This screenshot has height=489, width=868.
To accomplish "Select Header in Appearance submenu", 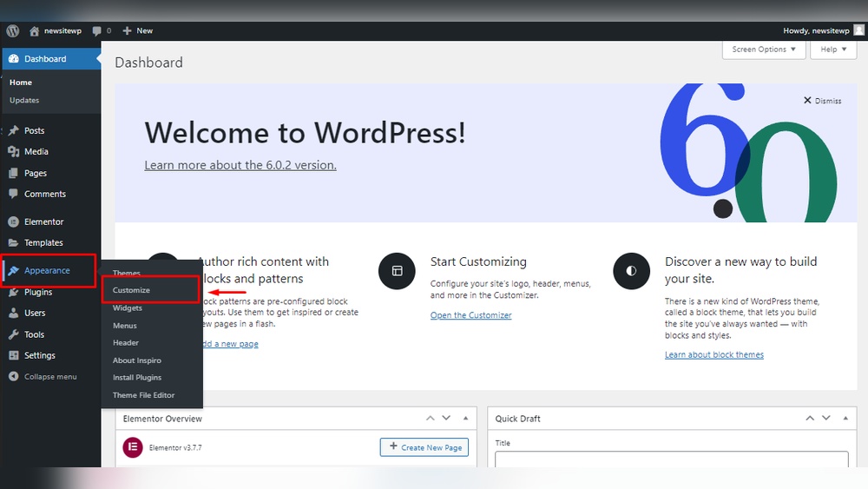I will pos(126,343).
